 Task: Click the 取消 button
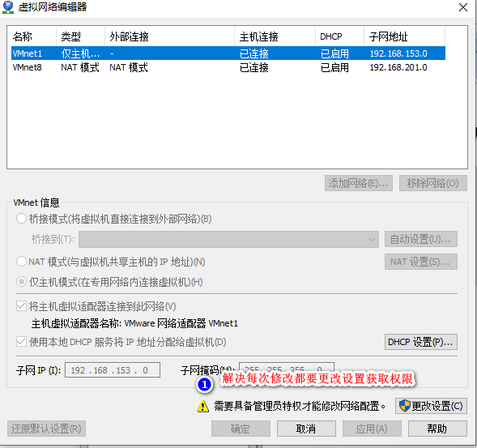pyautogui.click(x=306, y=429)
